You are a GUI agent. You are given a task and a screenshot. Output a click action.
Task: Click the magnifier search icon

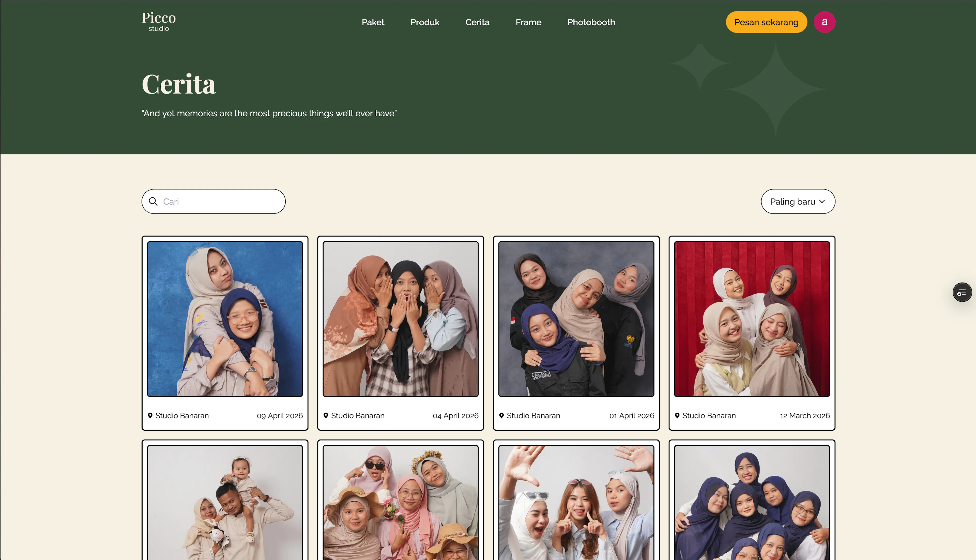153,201
